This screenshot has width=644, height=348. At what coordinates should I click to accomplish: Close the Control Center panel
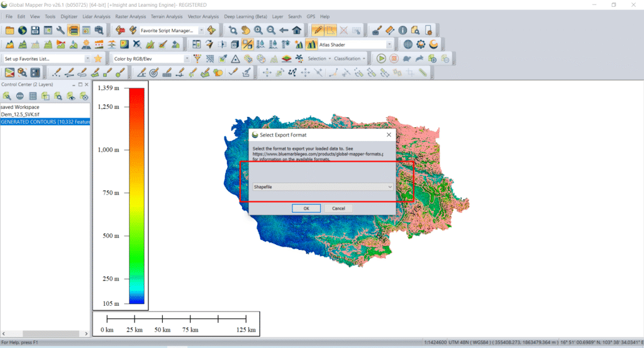click(87, 84)
